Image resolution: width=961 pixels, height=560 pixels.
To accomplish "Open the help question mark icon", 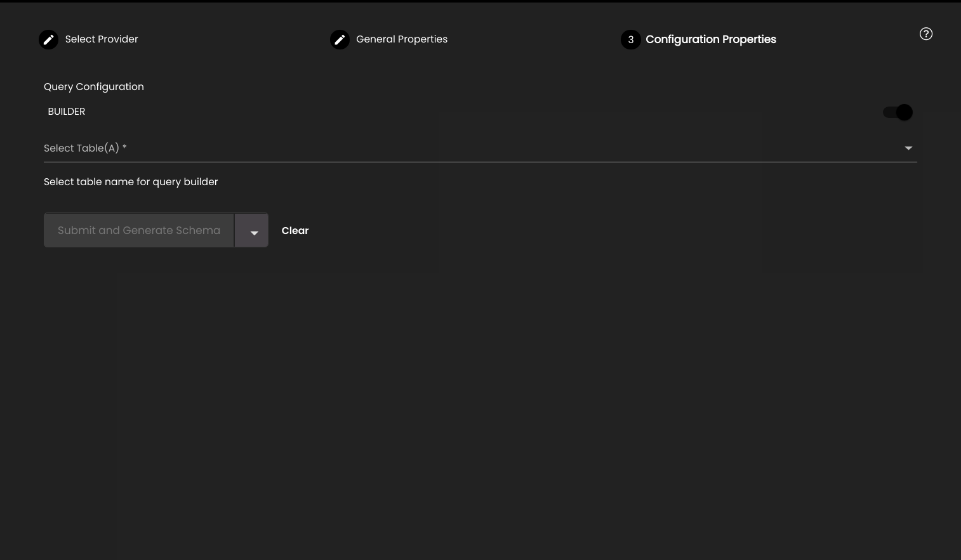I will click(926, 34).
